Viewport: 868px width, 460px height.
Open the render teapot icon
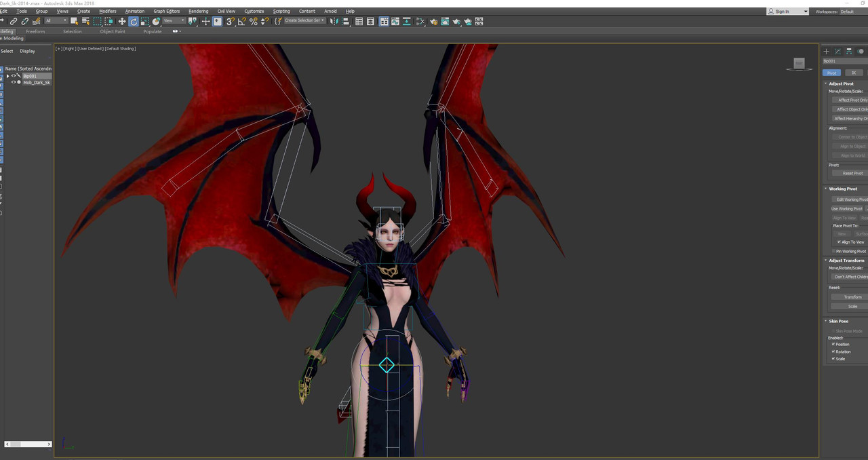pos(456,22)
